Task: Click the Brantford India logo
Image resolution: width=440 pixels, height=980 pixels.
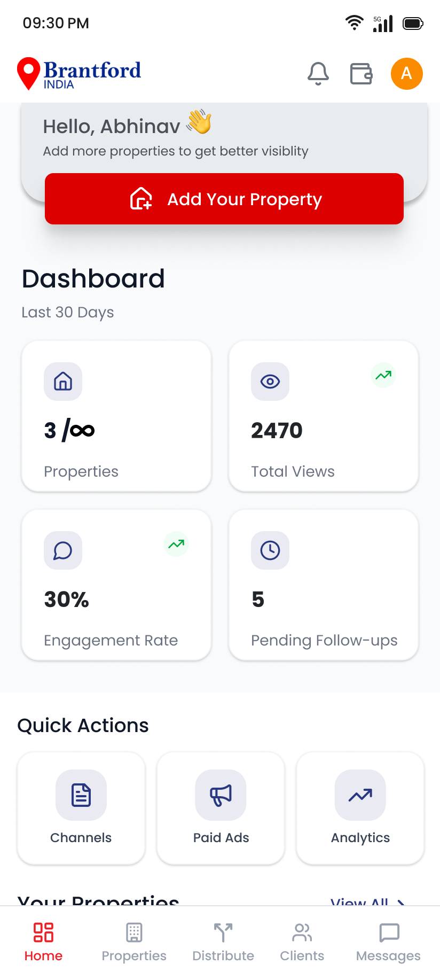Action: tap(79, 74)
